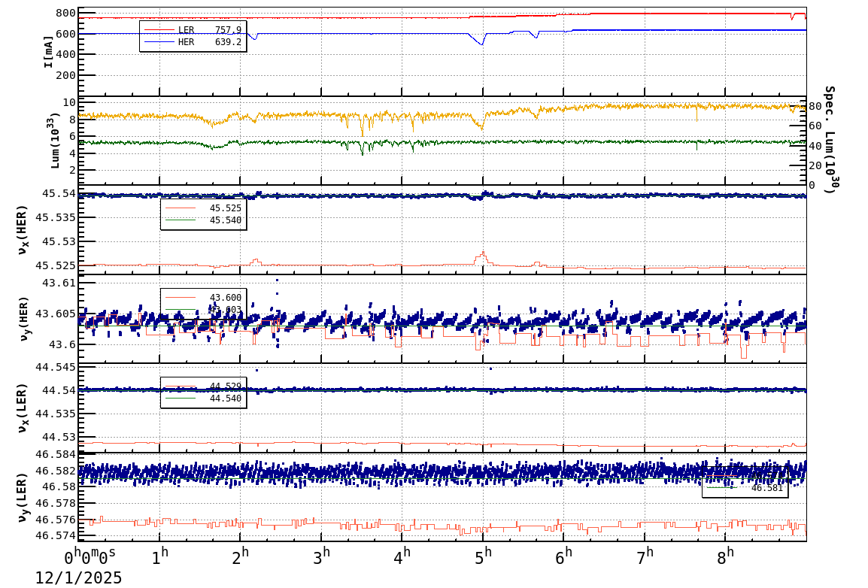The width and height of the screenshot is (868, 588).
Task: Click the 46.581 legend entry in νy(LER) panel
Action: click(x=745, y=489)
